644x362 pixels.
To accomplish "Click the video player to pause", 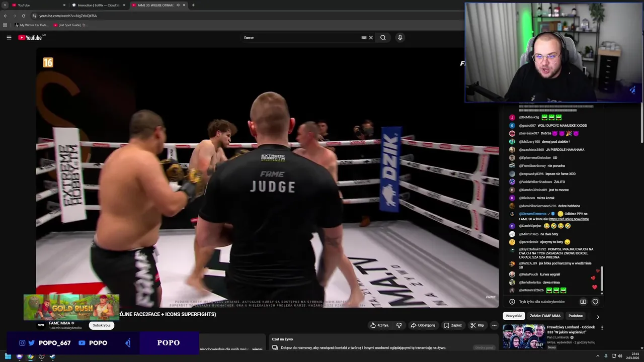I will point(267,177).
